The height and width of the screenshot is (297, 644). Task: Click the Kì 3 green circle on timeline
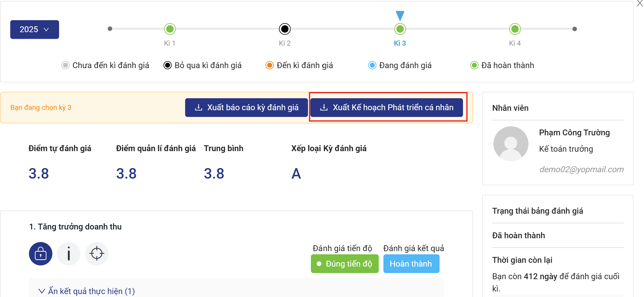tap(400, 29)
